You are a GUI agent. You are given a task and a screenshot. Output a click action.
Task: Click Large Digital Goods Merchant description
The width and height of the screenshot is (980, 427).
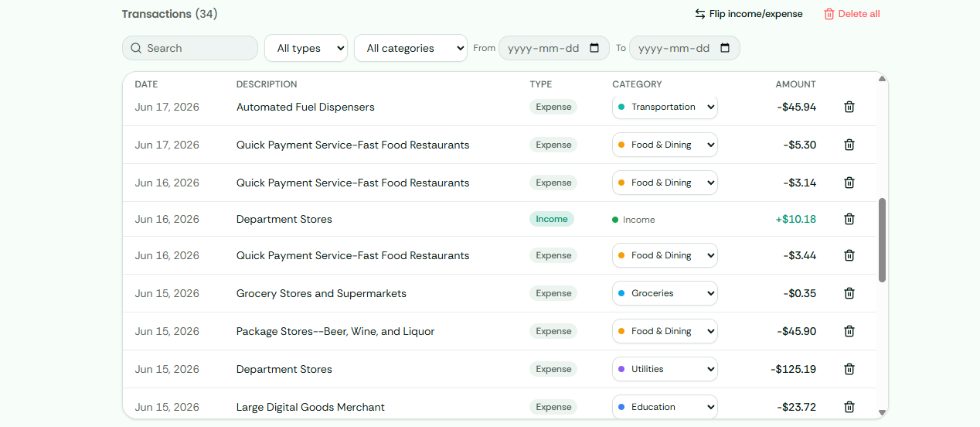311,407
